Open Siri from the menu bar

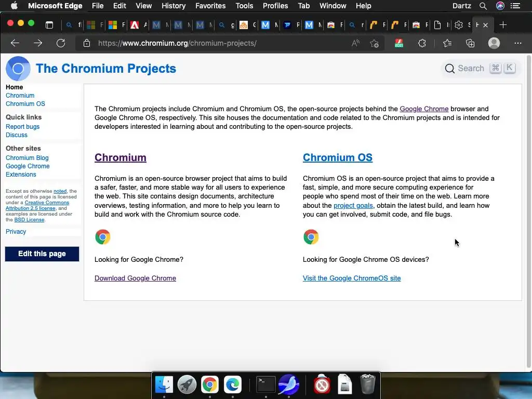pyautogui.click(x=500, y=6)
